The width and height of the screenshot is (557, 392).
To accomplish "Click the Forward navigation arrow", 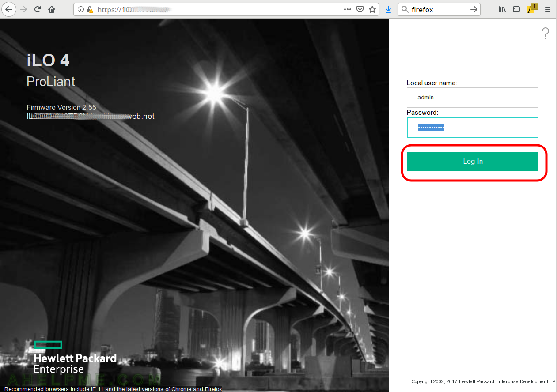I will pyautogui.click(x=23, y=9).
